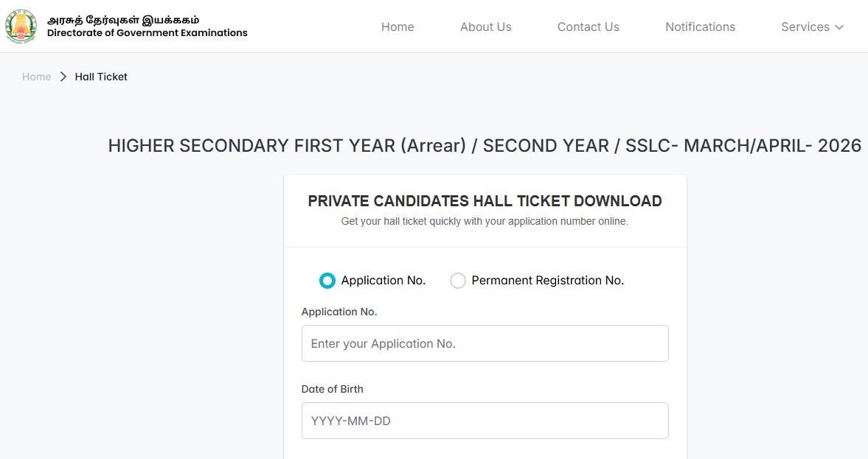The image size is (868, 459).
Task: Click the PRIVATE CANDIDATES HALL TICKET DOWNLOAD heading
Action: (485, 200)
